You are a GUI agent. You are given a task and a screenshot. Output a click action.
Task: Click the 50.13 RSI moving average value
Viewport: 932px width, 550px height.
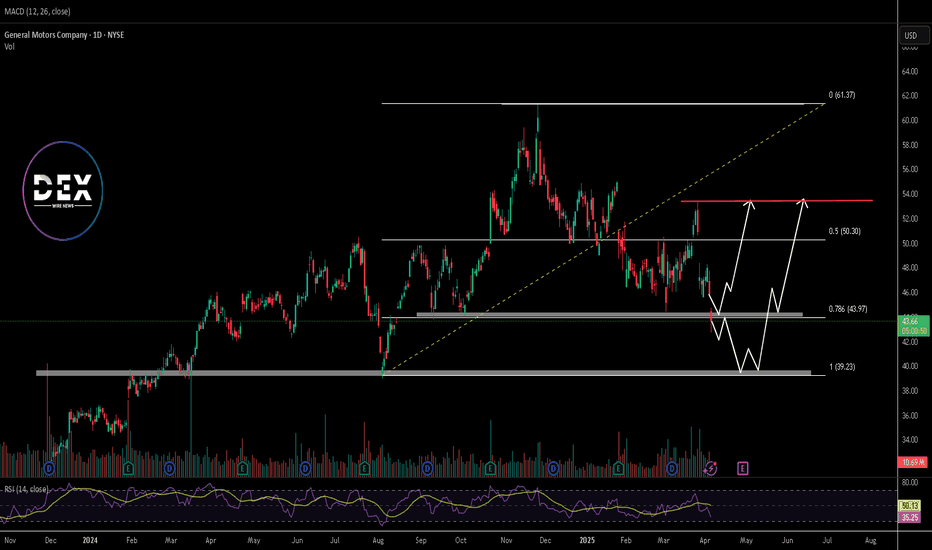pyautogui.click(x=910, y=505)
